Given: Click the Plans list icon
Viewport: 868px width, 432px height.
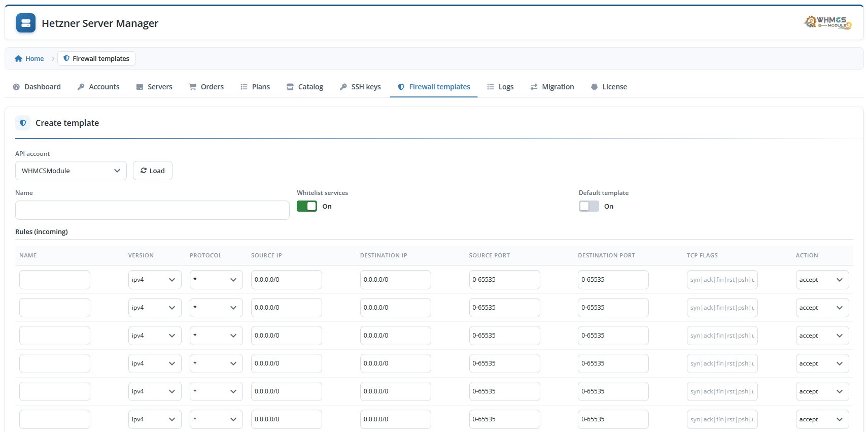Looking at the screenshot, I should point(244,87).
